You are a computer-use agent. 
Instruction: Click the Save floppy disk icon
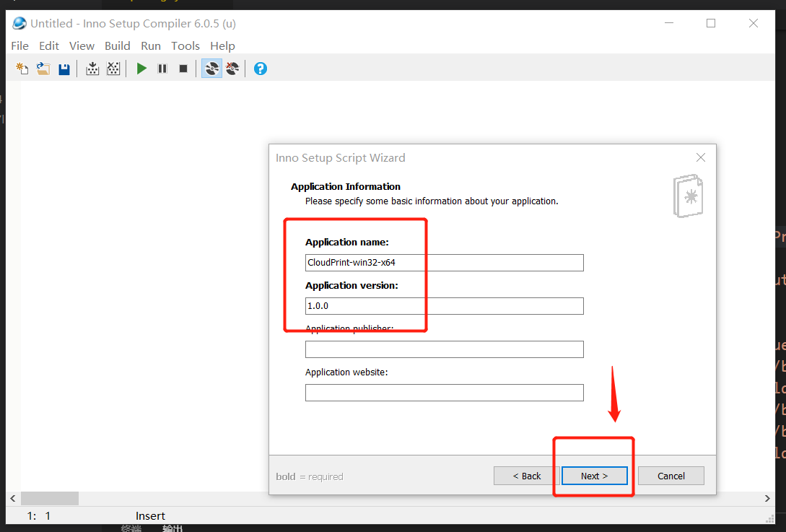tap(64, 69)
